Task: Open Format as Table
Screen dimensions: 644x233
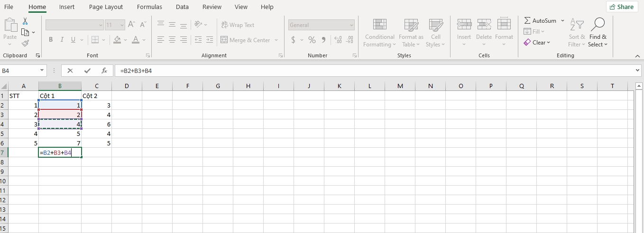Action: pyautogui.click(x=411, y=33)
